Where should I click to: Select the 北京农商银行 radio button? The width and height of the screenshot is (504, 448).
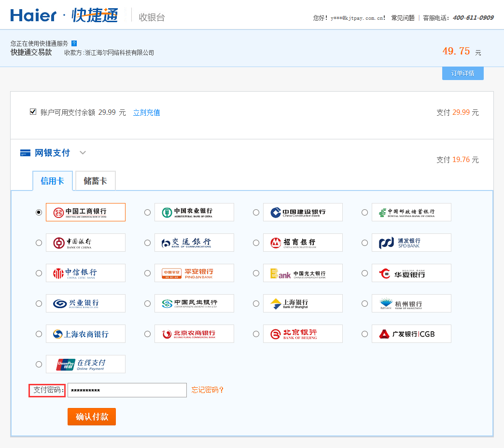coord(148,334)
